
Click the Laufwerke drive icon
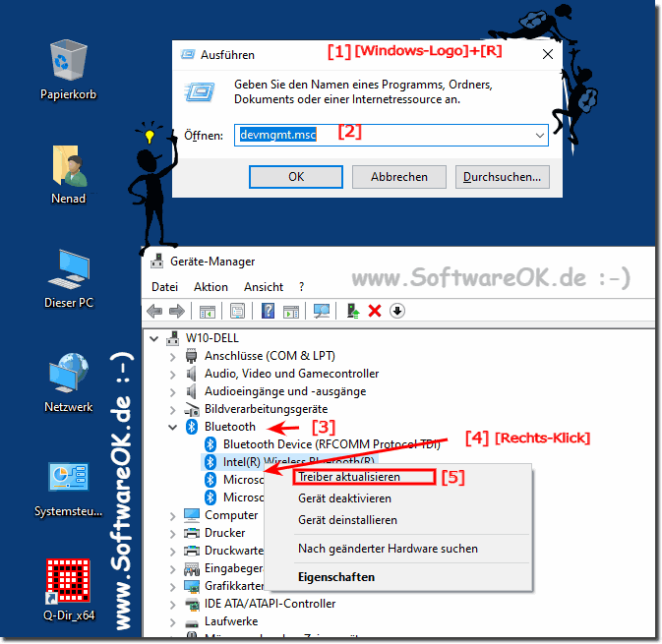click(x=192, y=622)
